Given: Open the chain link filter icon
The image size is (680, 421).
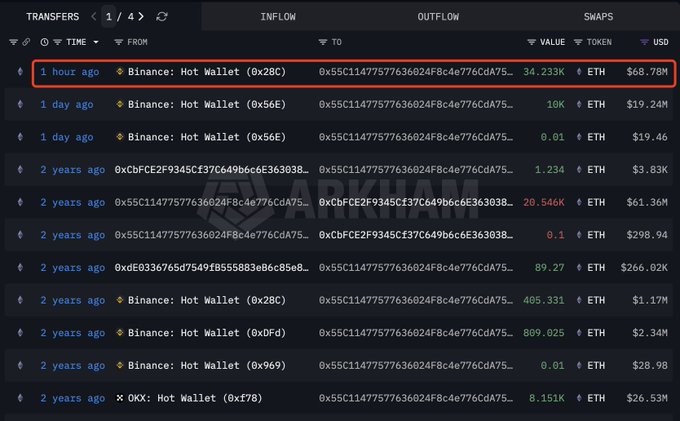Looking at the screenshot, I should click(x=26, y=42).
